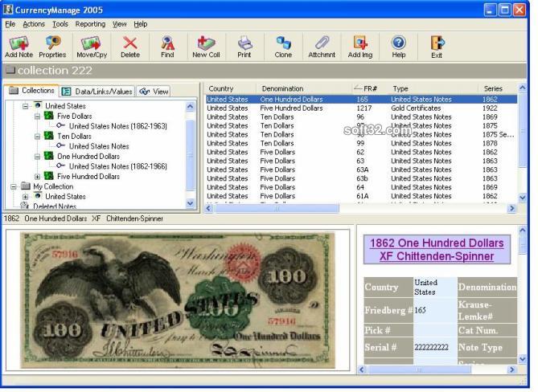The image size is (538, 392).
Task: Click the Serial # value 222222222
Action: (431, 347)
